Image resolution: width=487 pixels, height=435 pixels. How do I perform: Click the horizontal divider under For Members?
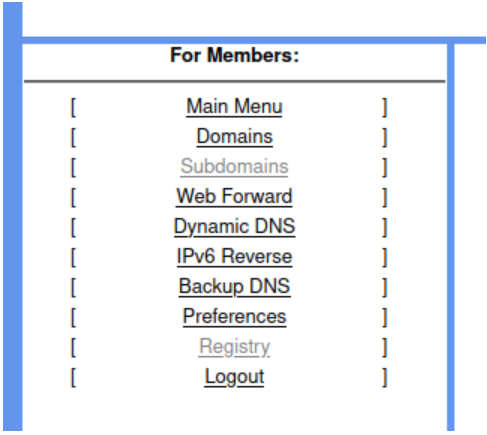click(x=234, y=81)
